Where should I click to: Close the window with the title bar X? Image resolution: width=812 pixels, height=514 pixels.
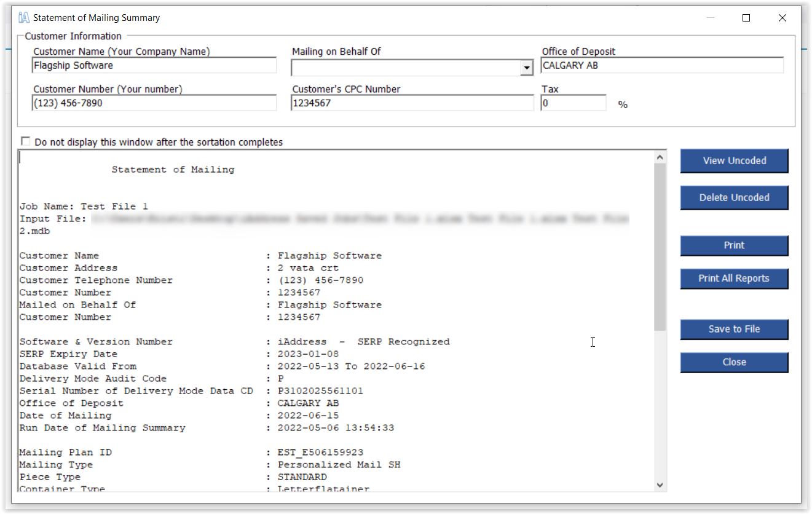[782, 18]
